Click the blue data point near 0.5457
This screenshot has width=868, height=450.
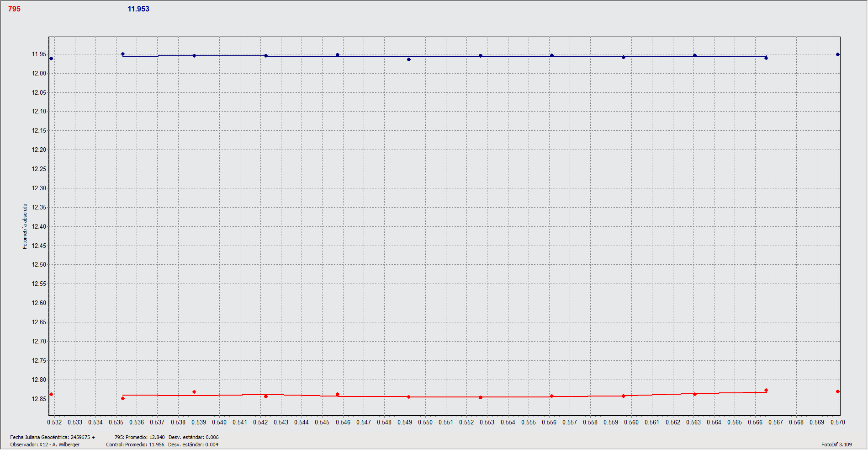[x=338, y=55]
